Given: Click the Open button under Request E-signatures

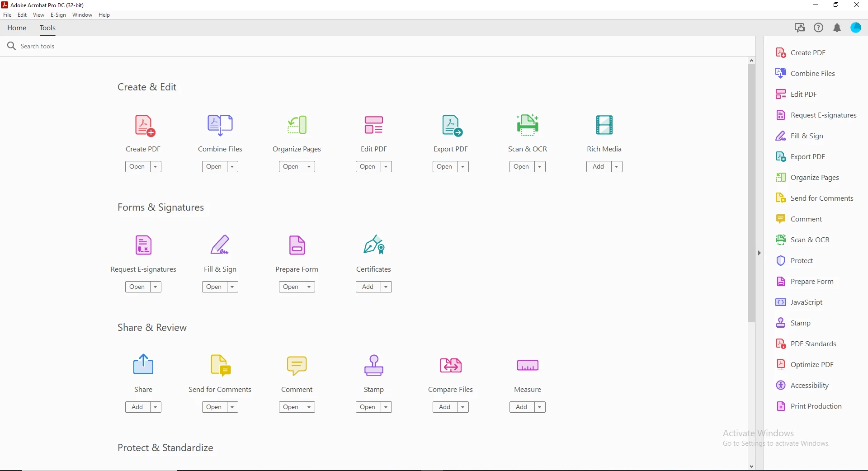Looking at the screenshot, I should [137, 287].
